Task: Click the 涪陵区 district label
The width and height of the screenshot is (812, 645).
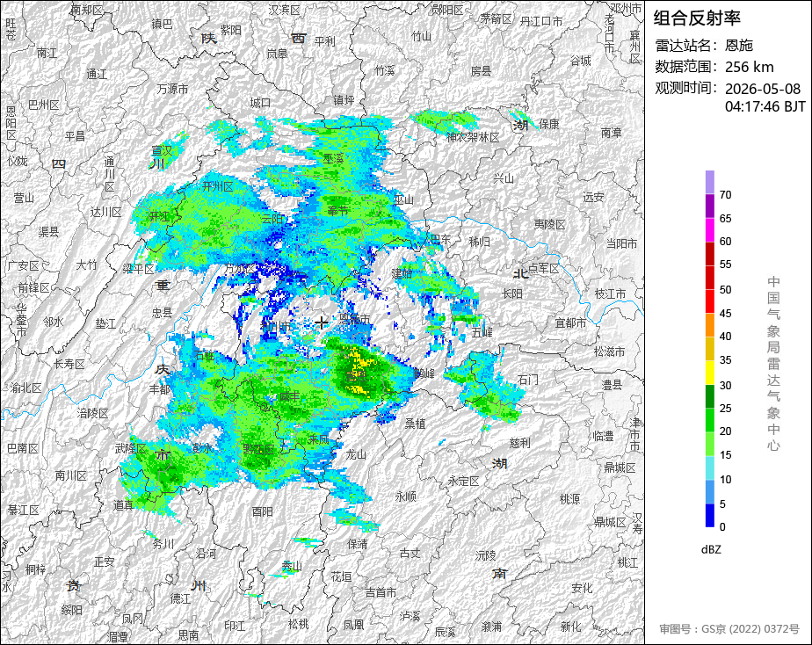Action: 92,413
